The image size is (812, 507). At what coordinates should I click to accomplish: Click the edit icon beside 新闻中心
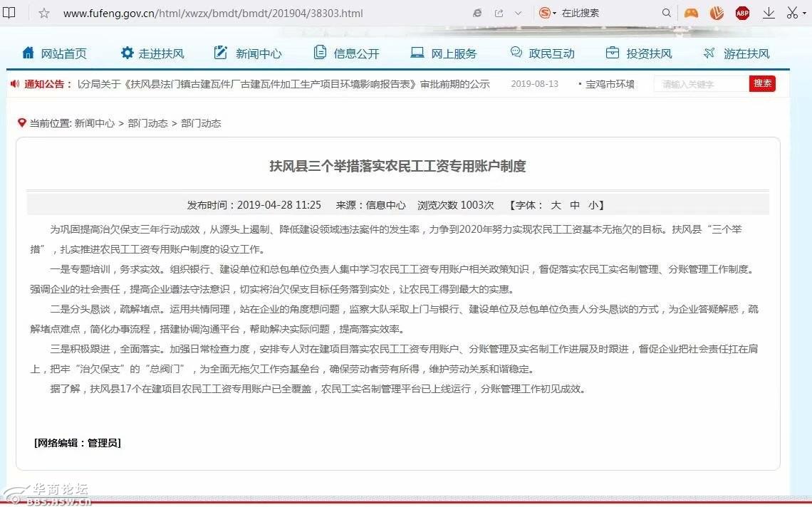click(x=221, y=52)
